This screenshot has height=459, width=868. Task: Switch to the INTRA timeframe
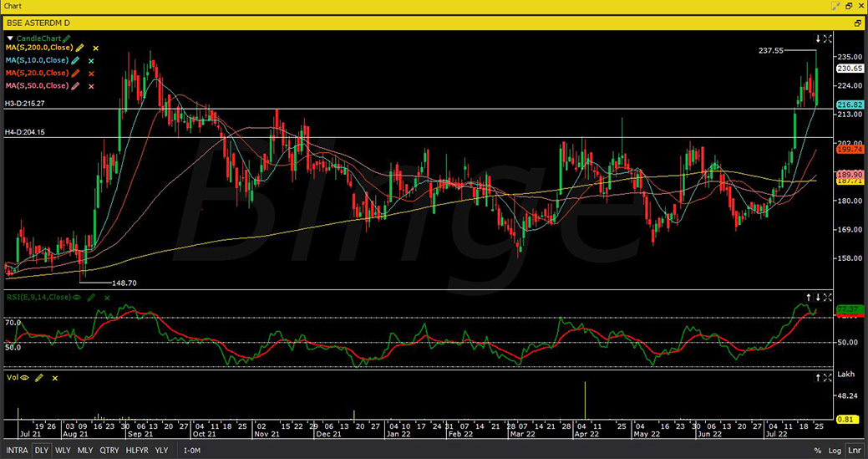(17, 450)
